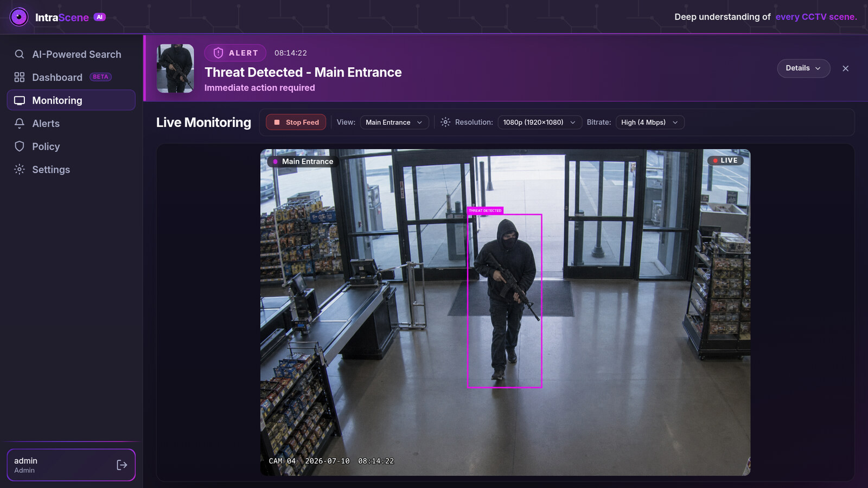Select the Monitoring sidebar item
The height and width of the screenshot is (488, 868).
pos(71,100)
